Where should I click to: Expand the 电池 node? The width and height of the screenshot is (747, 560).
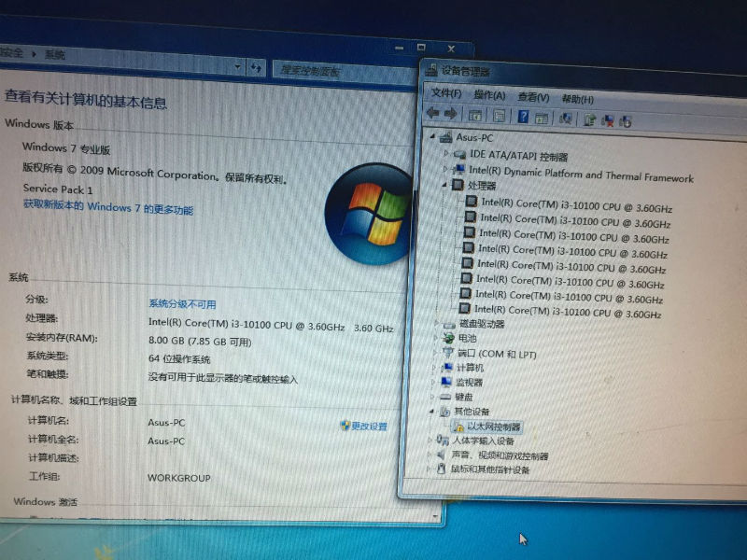pyautogui.click(x=435, y=338)
